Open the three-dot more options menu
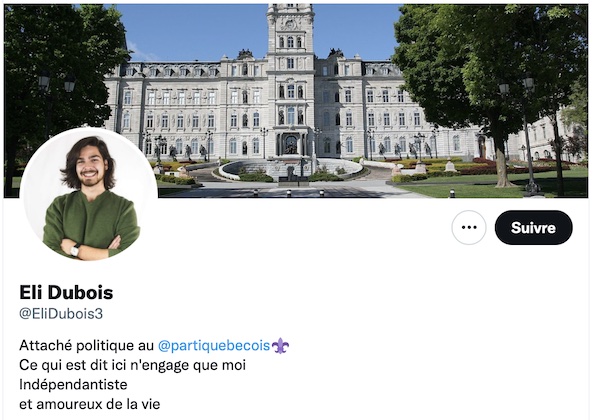The height and width of the screenshot is (420, 600). 469,228
